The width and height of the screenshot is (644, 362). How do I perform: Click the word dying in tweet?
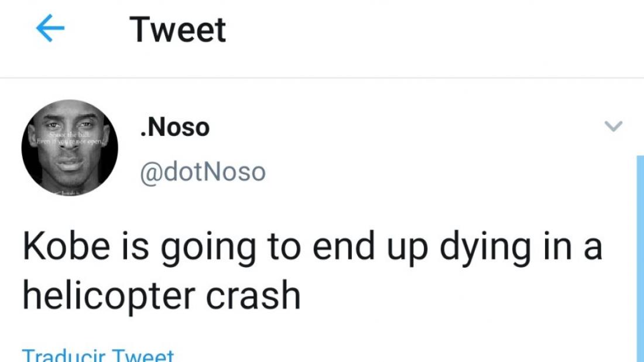coord(474,248)
